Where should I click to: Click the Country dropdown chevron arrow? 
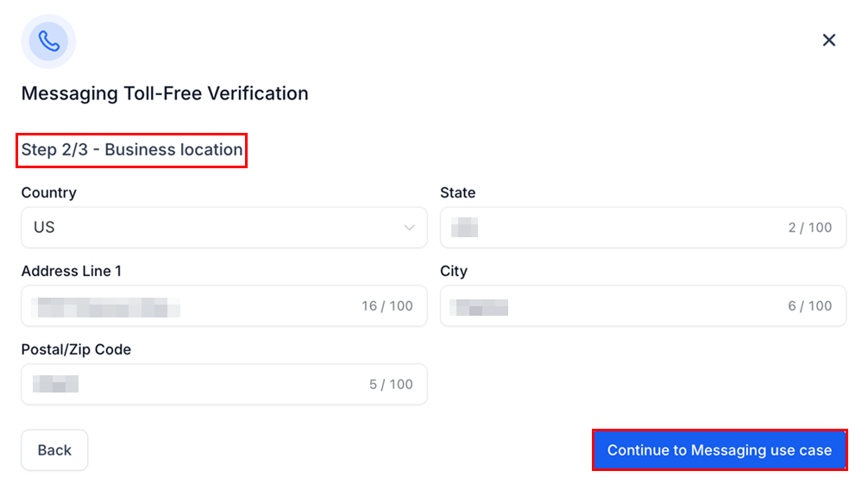pyautogui.click(x=409, y=228)
